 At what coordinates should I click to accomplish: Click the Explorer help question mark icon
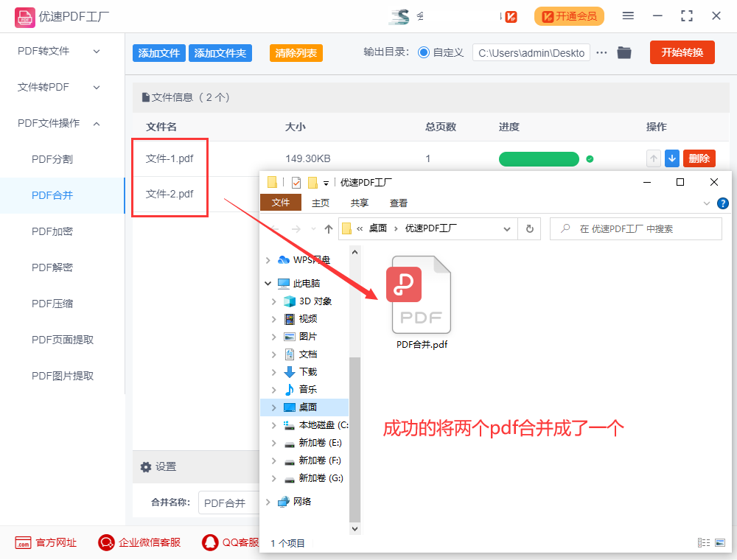[x=723, y=203]
